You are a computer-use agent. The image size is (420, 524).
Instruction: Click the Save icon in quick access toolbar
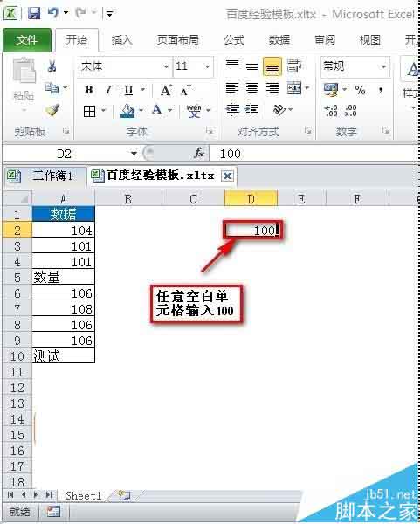tap(34, 13)
